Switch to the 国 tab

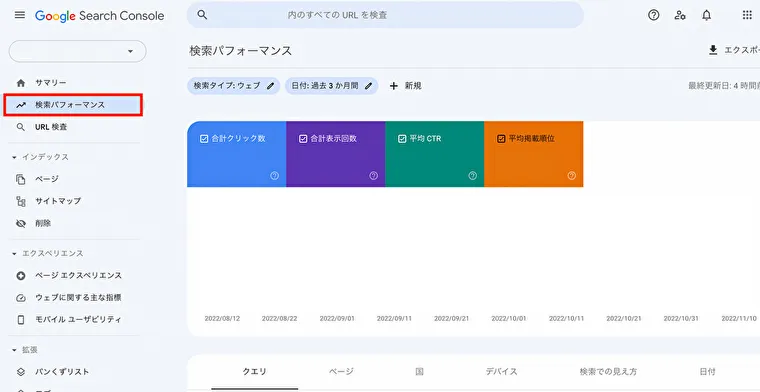click(x=419, y=372)
